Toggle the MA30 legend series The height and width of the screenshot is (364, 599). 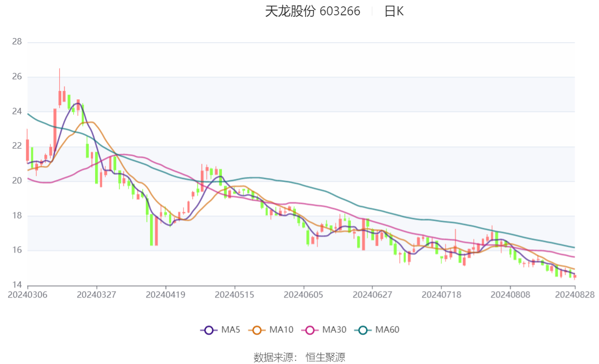(324, 330)
